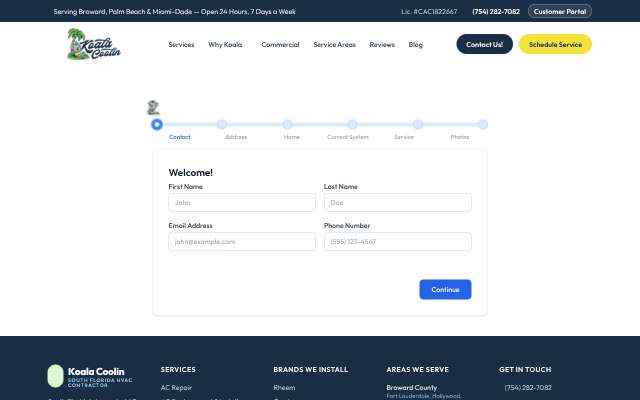
Task: Click the Address step label
Action: point(236,137)
